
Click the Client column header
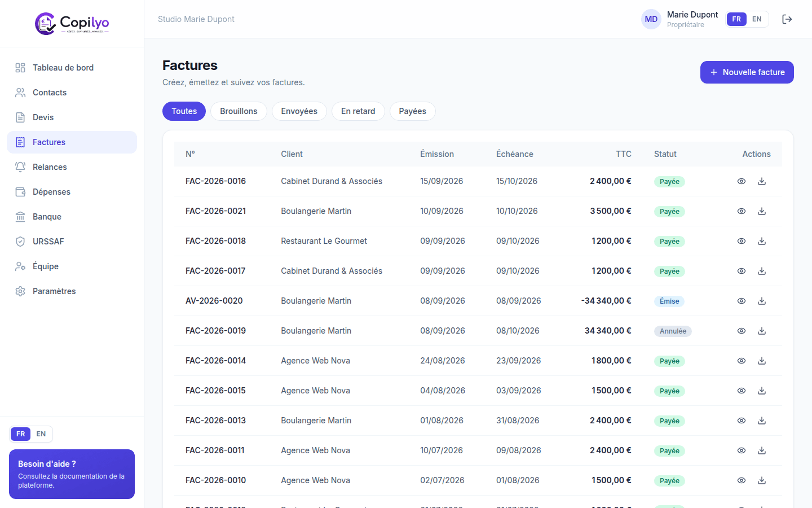coord(292,154)
